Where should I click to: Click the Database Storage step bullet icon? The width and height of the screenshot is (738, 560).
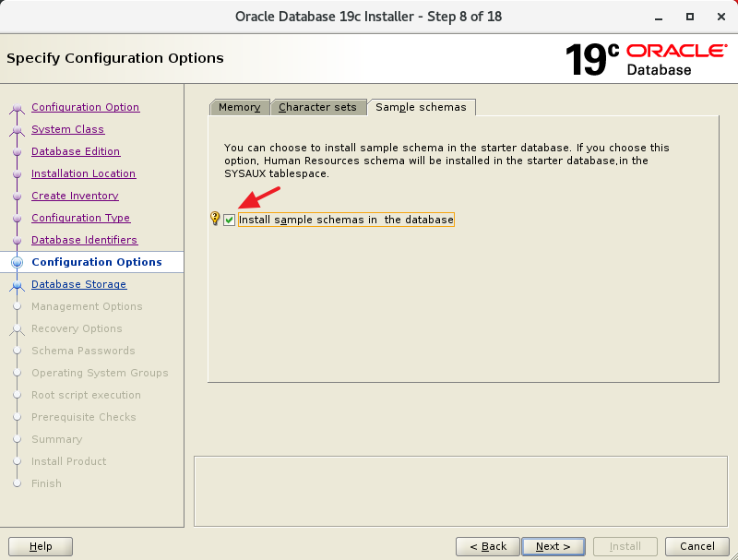click(17, 285)
